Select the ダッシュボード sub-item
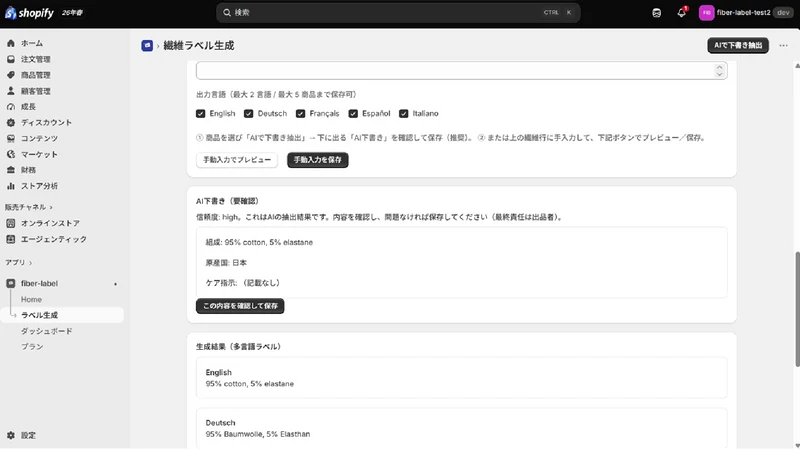The height and width of the screenshot is (450, 800). (46, 331)
